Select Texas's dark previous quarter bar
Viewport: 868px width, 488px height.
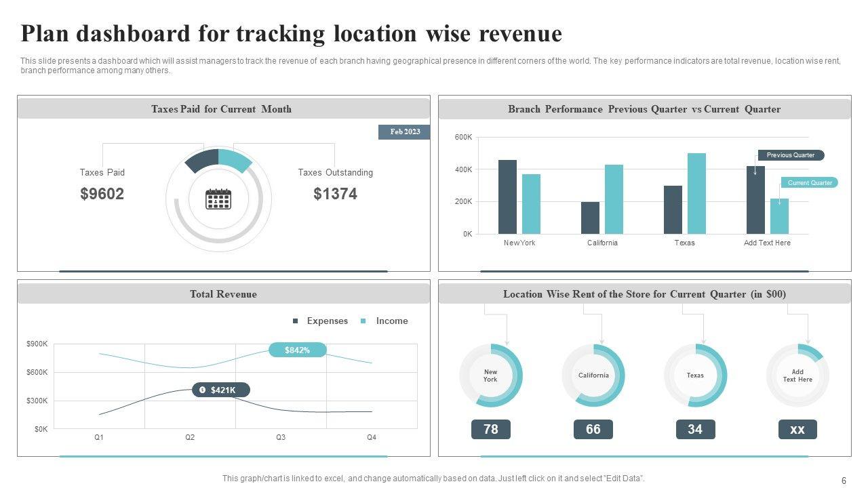[673, 209]
